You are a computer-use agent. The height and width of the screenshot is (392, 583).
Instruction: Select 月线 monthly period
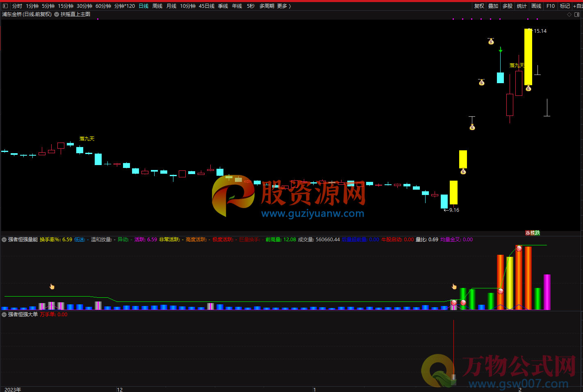click(171, 6)
